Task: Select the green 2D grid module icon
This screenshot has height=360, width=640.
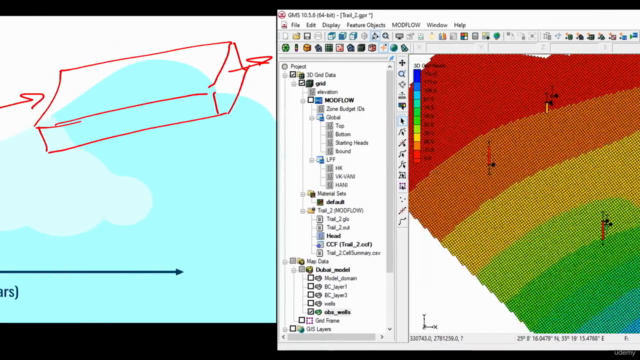Action: click(x=329, y=48)
